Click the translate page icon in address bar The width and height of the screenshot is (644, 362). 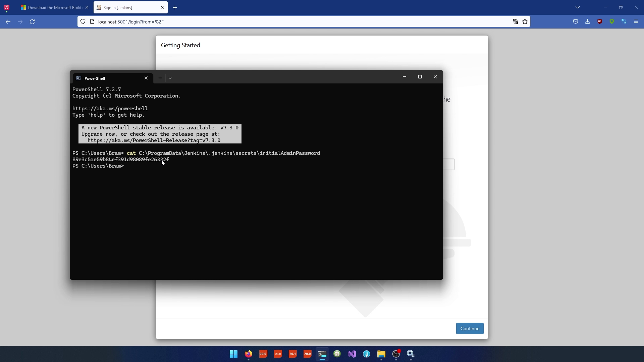coord(516,22)
